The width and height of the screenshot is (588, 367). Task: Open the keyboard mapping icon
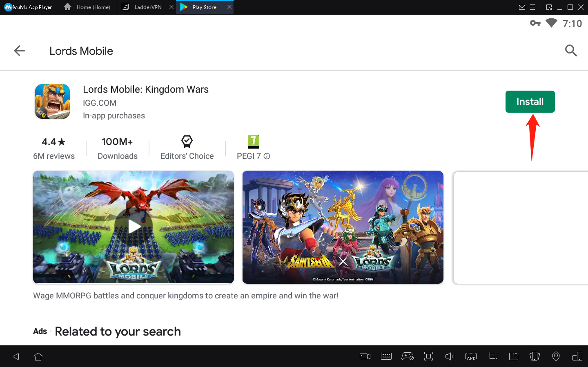click(386, 356)
